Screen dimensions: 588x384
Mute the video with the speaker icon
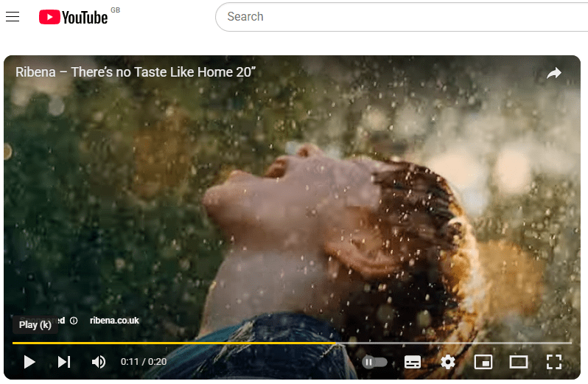point(98,362)
